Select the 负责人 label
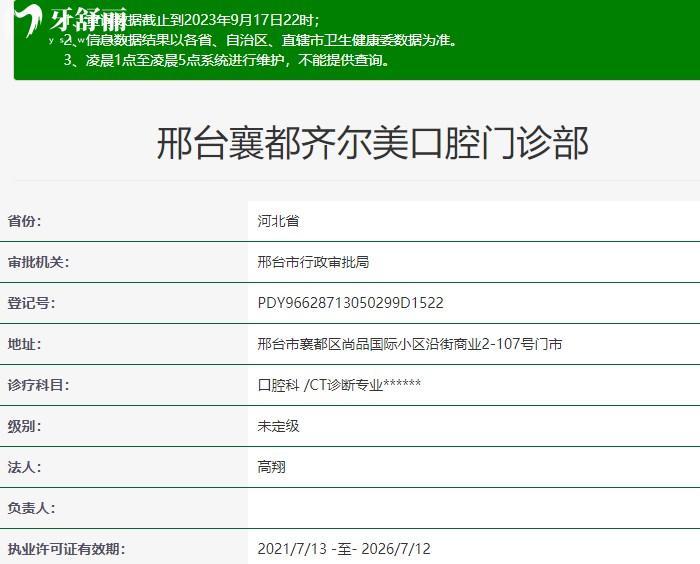Screen dimensions: 700x564 coord(31,508)
